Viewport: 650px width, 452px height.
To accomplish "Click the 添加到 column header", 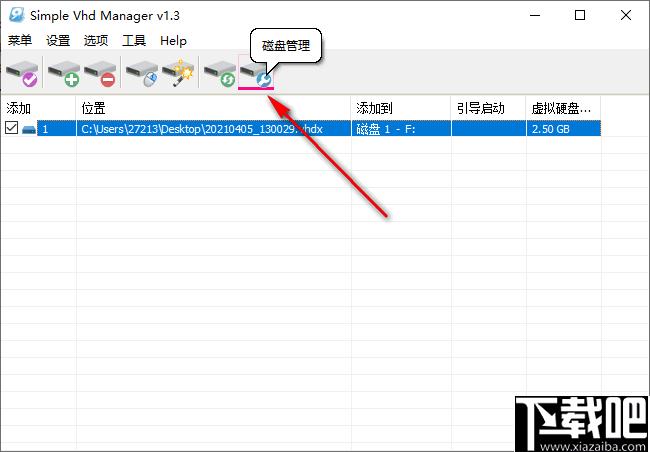I will [401, 108].
